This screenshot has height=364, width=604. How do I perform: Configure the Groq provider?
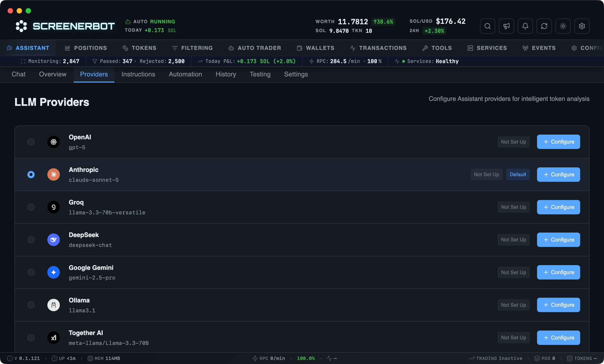tap(558, 207)
